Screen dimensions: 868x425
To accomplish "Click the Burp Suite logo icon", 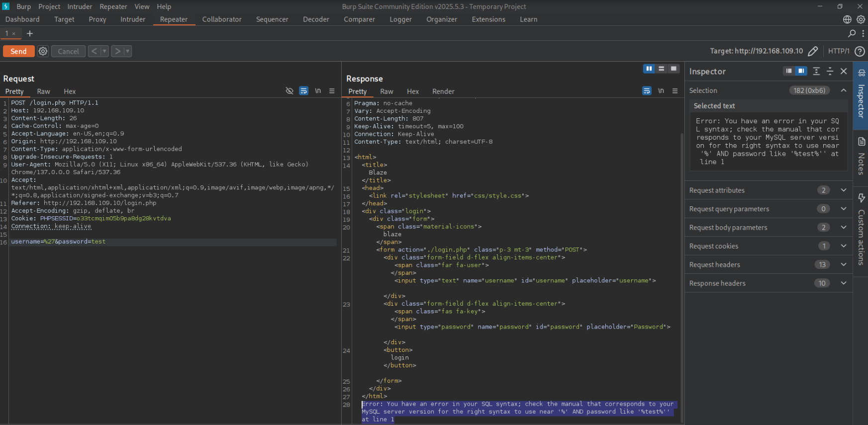I will pyautogui.click(x=6, y=6).
